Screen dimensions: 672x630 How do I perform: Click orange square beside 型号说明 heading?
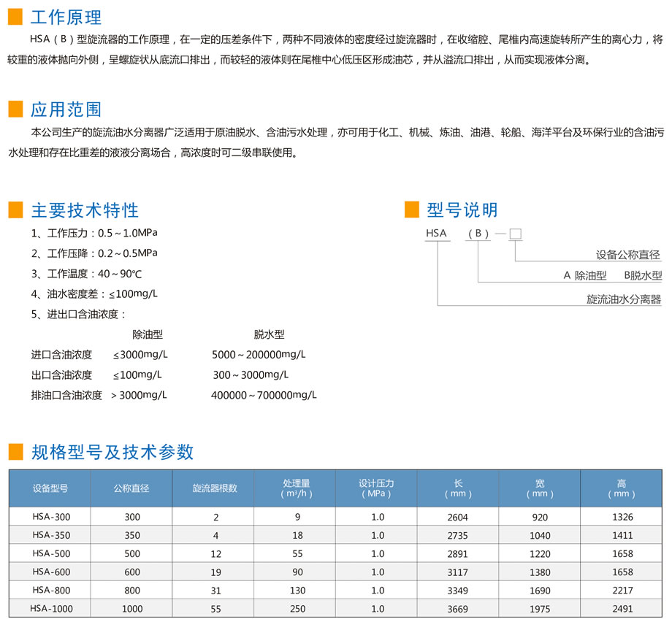(412, 210)
